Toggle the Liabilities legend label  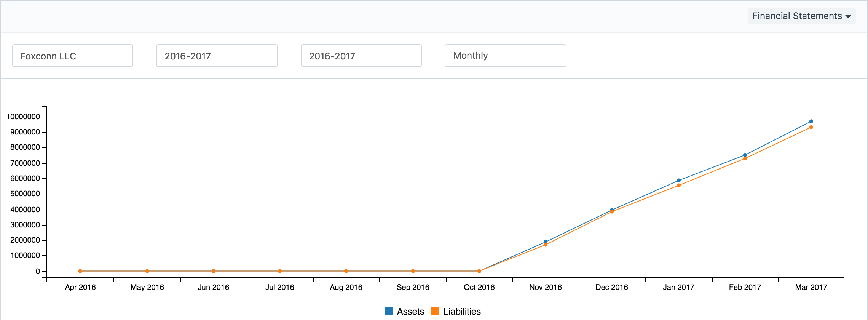[462, 311]
